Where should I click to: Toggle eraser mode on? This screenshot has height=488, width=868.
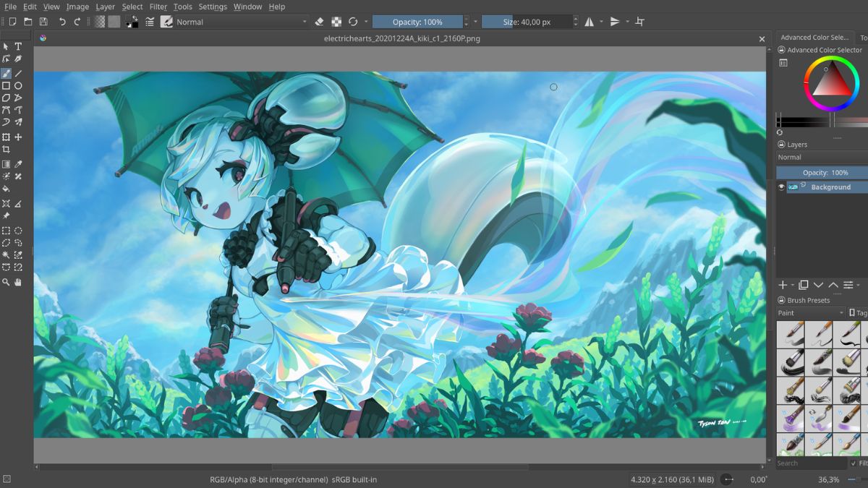click(320, 22)
